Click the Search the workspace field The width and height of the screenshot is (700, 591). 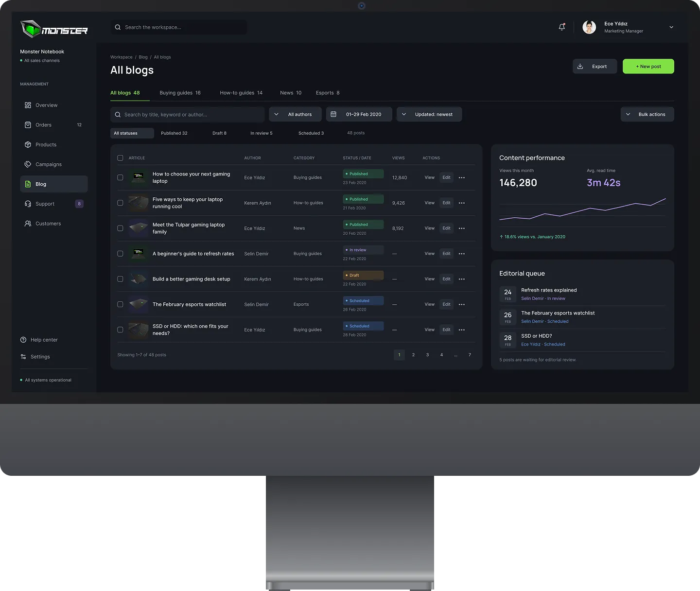(179, 27)
